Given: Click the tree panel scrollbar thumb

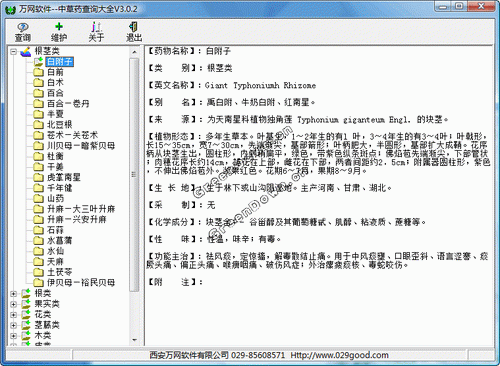Looking at the screenshot, I should (134, 175).
